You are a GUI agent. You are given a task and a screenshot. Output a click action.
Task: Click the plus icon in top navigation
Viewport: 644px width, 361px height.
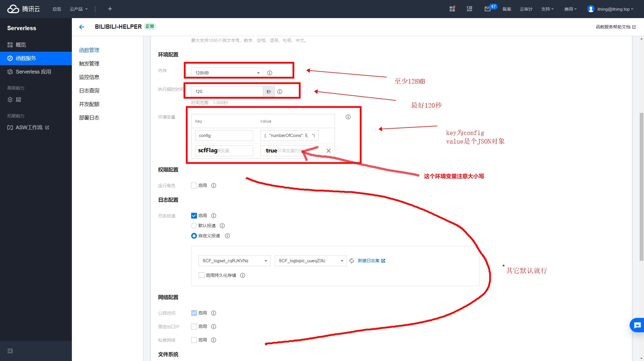110,9
